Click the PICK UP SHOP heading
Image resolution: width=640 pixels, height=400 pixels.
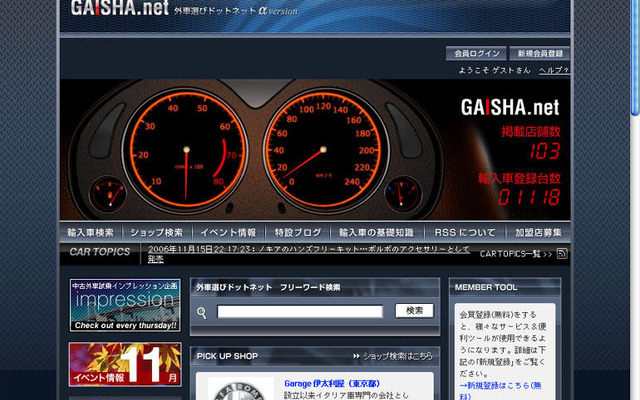(x=227, y=356)
